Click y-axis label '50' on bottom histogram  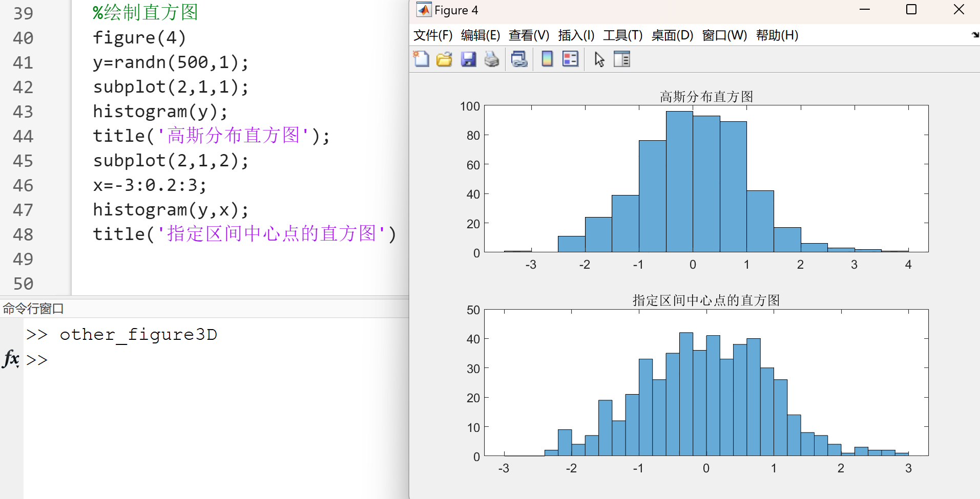(473, 310)
